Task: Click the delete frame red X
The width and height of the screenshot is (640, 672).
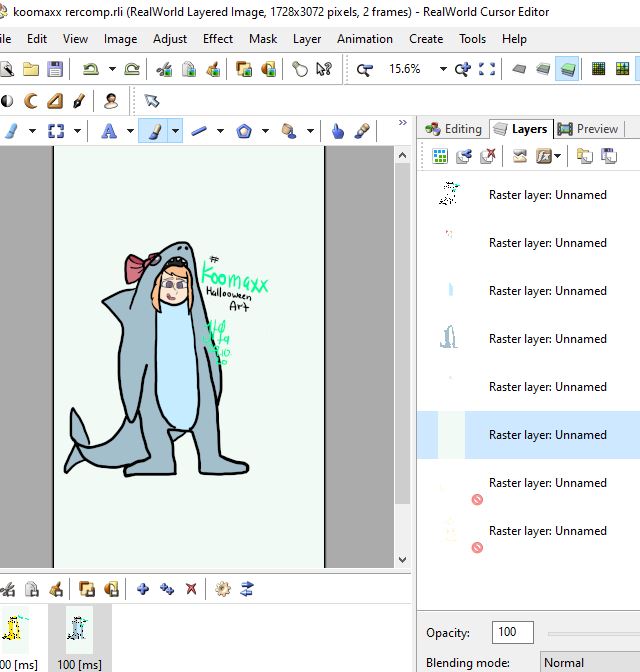Action: pyautogui.click(x=191, y=589)
